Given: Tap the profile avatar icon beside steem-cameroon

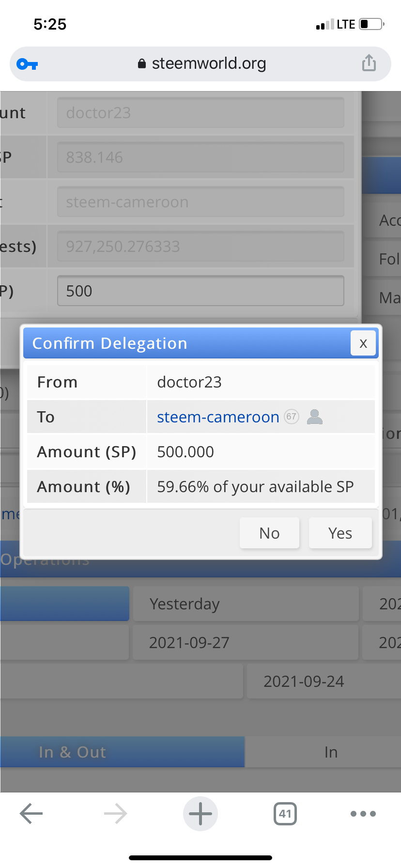Looking at the screenshot, I should (x=315, y=417).
